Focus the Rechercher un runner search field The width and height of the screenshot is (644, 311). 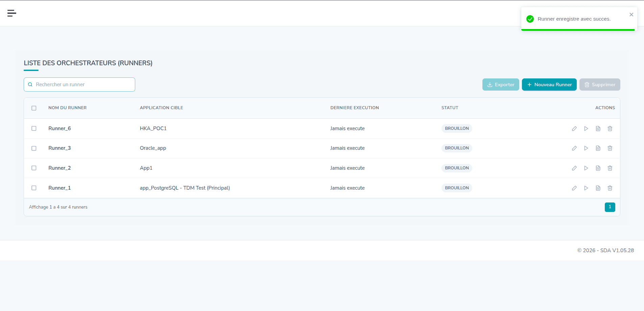click(79, 85)
